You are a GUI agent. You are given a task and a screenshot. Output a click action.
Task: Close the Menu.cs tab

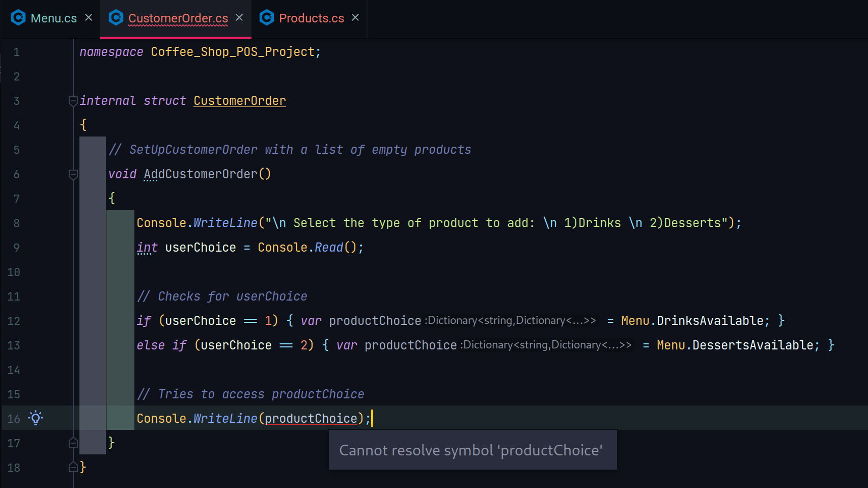[89, 18]
